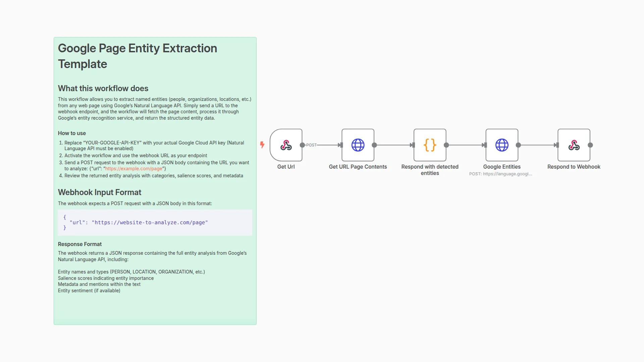Select the Respond with detected entities node

click(430, 145)
